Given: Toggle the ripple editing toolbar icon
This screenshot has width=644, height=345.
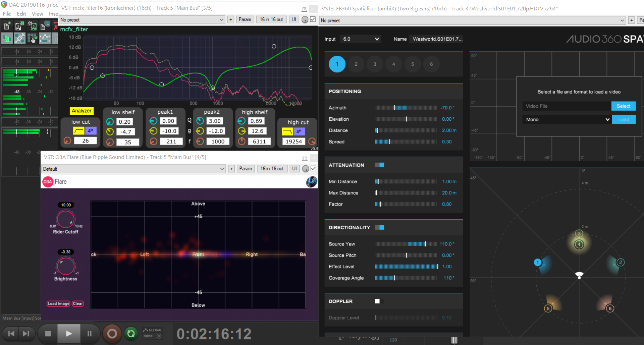Looking at the screenshot, I should 32,39.
